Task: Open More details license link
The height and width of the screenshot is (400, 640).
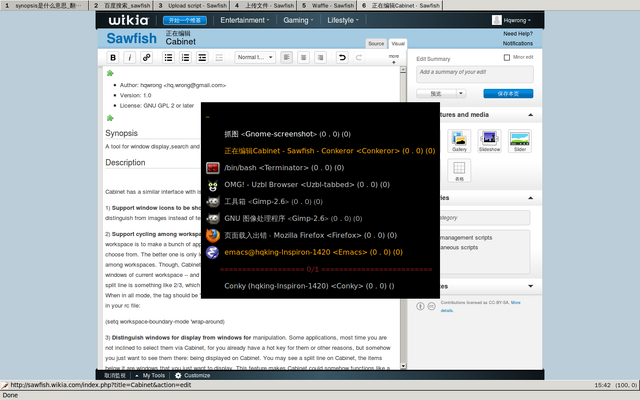Action: click(x=478, y=307)
